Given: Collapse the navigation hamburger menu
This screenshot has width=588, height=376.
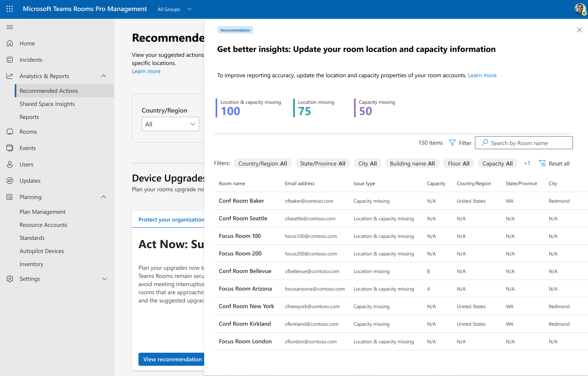Looking at the screenshot, I should click(x=10, y=27).
